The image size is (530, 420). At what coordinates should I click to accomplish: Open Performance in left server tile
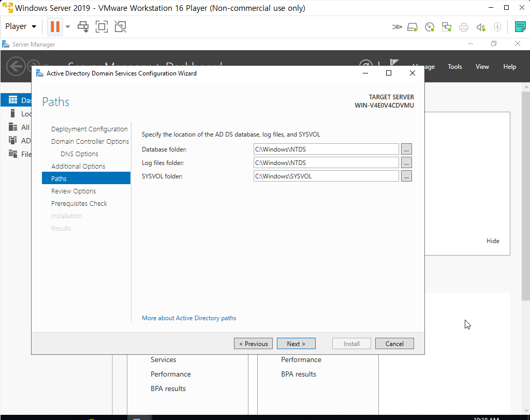click(171, 374)
